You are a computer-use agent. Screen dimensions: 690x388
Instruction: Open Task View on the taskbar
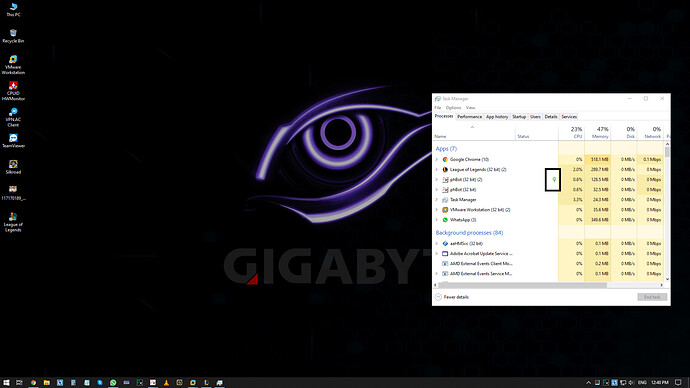pyautogui.click(x=19, y=383)
